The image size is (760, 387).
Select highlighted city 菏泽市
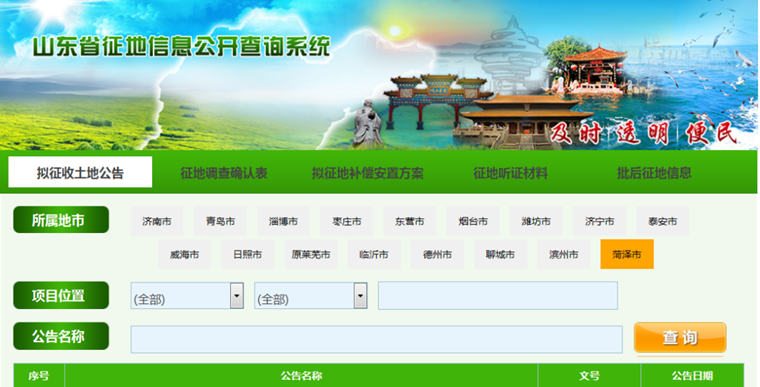pos(627,254)
